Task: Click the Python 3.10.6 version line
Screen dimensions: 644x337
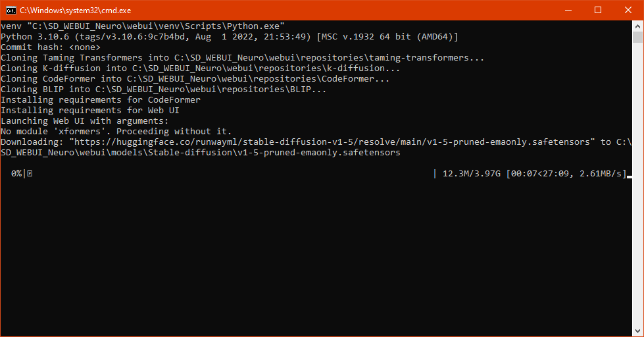Action: tap(230, 37)
